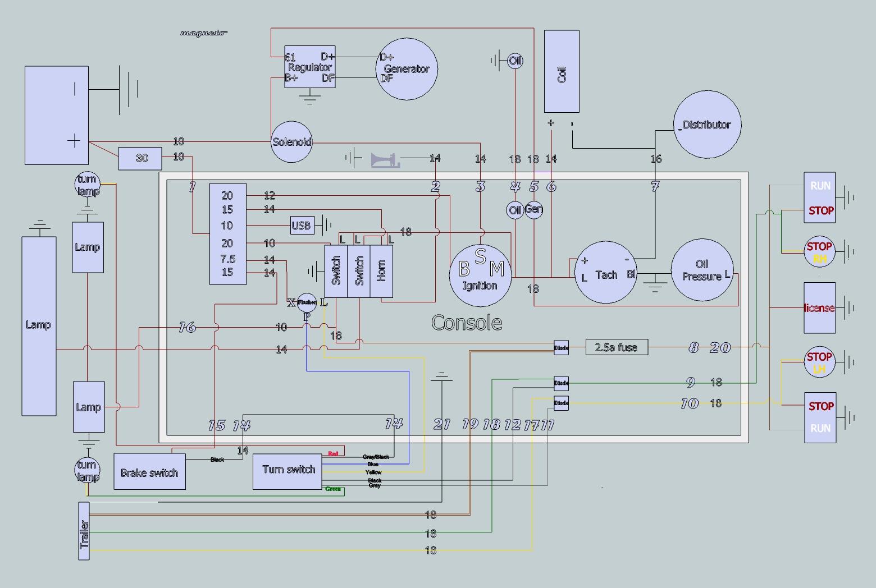Click the 2.5a fuse box
Viewport: 876px width, 588px height.
coord(617,347)
